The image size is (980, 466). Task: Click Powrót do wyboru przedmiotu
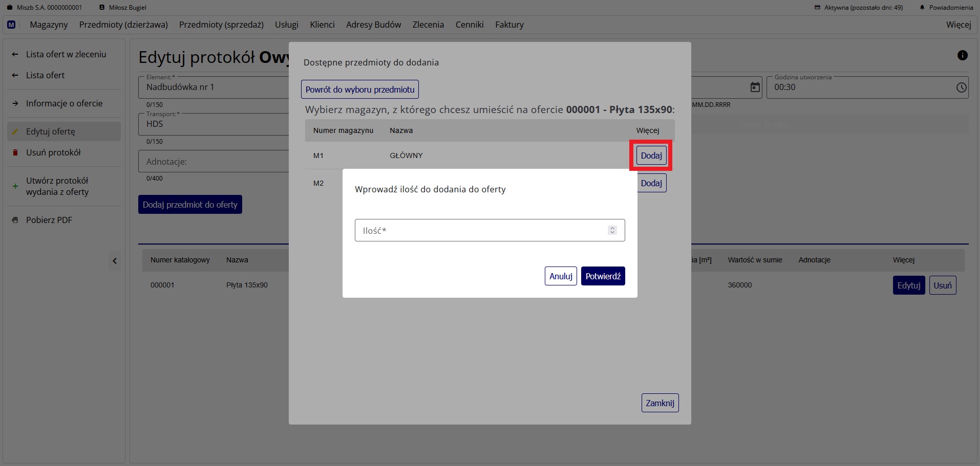pyautogui.click(x=360, y=90)
